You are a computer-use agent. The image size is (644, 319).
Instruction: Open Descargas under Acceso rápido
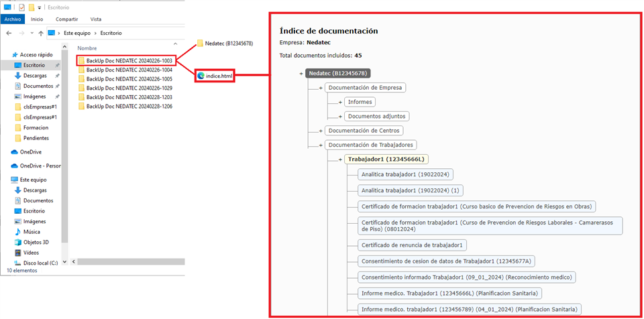tap(35, 76)
